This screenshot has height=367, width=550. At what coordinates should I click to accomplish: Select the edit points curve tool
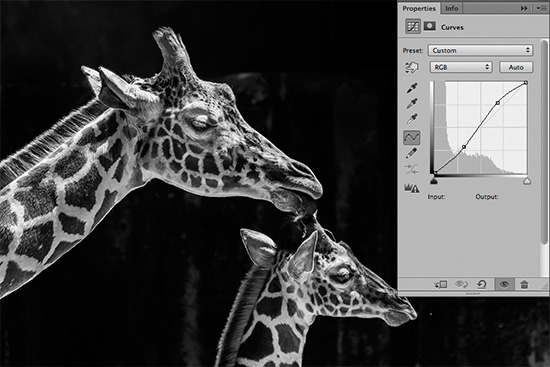point(412,137)
